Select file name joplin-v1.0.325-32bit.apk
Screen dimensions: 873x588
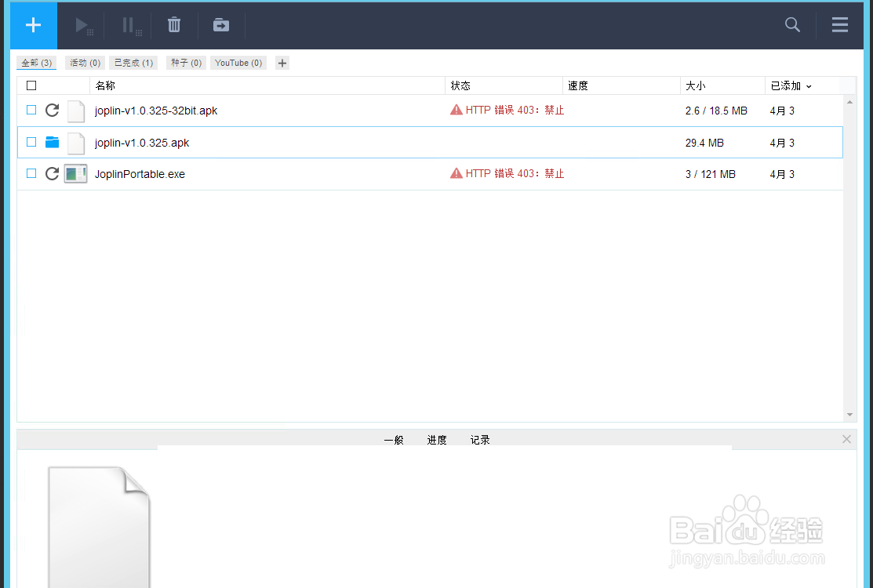point(156,111)
